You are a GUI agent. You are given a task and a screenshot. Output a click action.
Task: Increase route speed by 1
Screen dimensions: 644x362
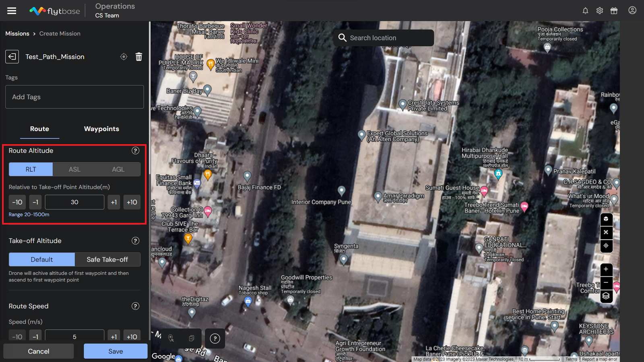pyautogui.click(x=114, y=336)
